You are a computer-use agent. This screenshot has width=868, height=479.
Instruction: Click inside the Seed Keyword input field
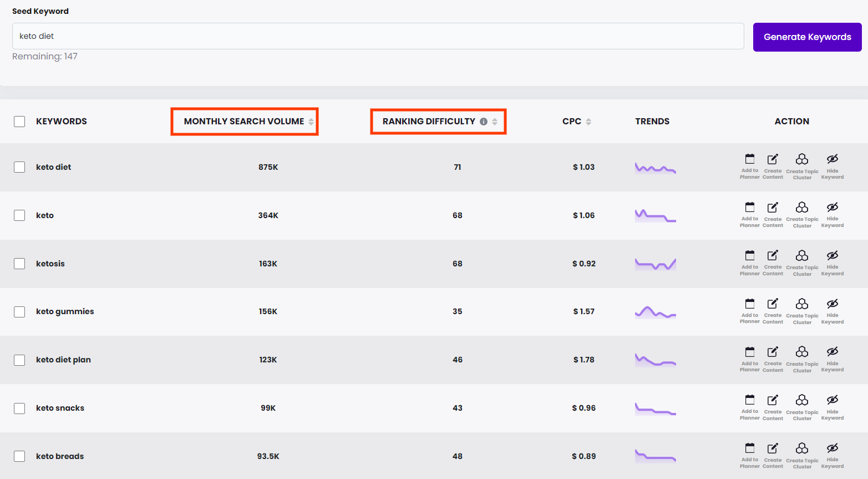378,36
